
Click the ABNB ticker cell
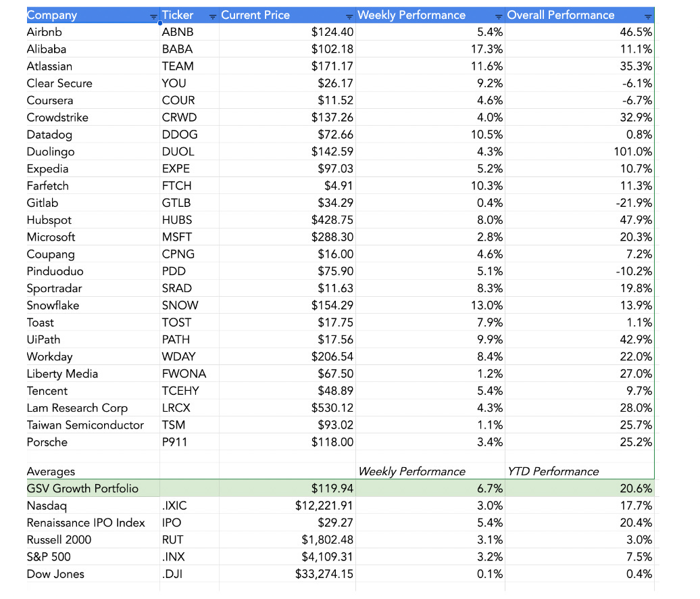(189, 32)
